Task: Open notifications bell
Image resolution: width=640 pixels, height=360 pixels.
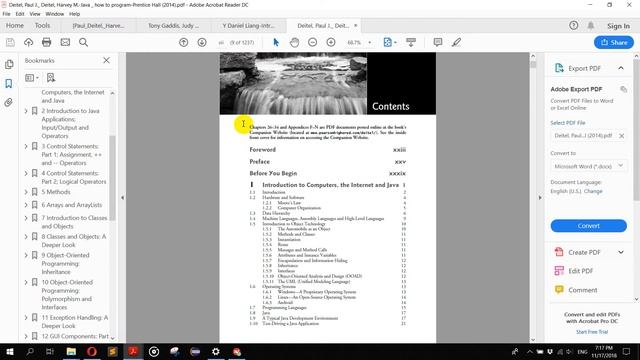Action: tap(591, 25)
